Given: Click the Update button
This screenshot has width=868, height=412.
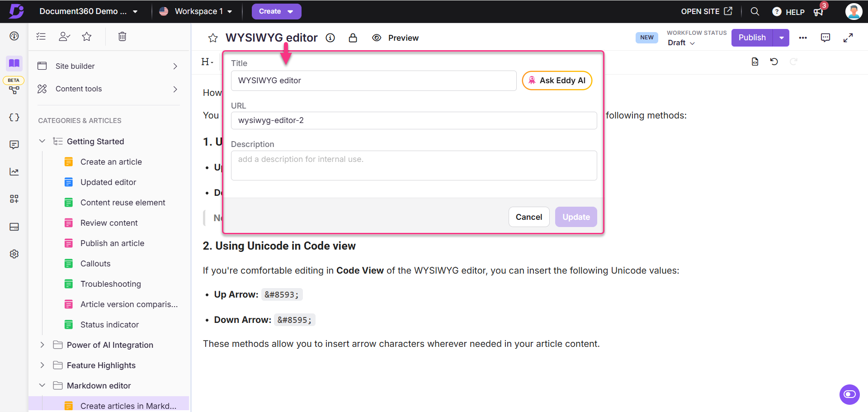Looking at the screenshot, I should tap(576, 217).
